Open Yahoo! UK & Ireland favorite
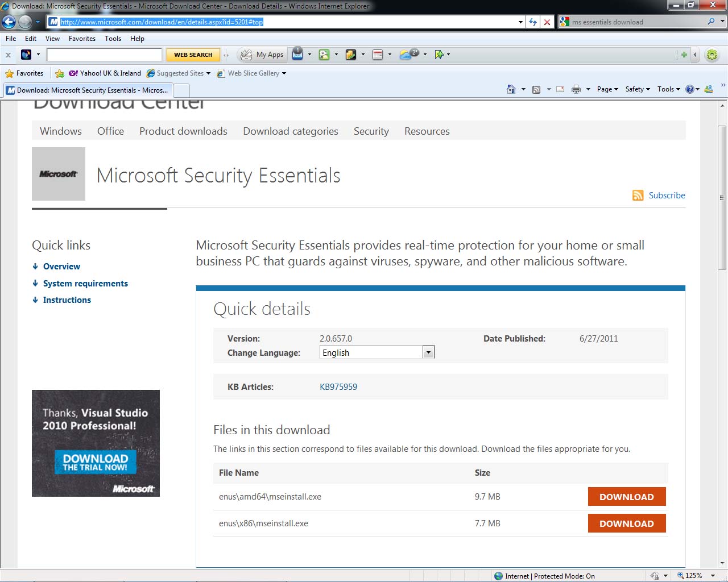This screenshot has width=728, height=582. [x=105, y=73]
